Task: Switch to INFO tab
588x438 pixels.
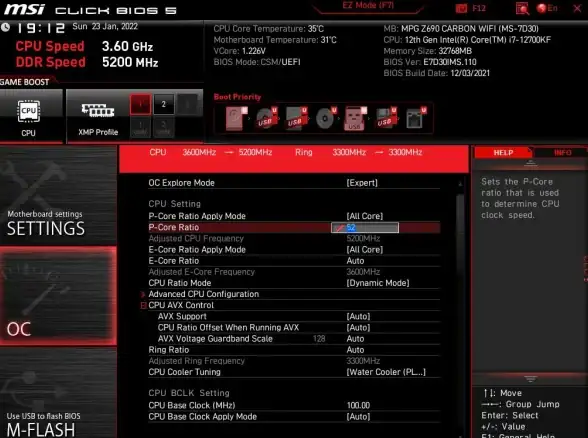Action: [x=562, y=153]
